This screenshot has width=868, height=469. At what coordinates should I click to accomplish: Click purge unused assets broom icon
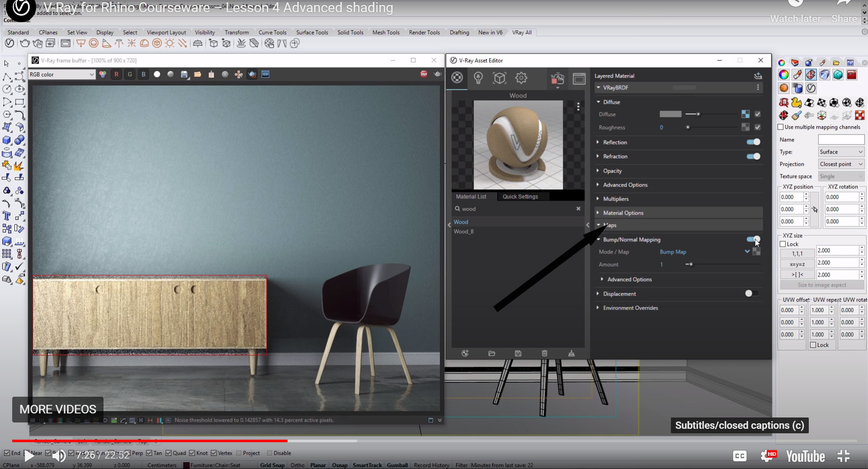pos(571,353)
